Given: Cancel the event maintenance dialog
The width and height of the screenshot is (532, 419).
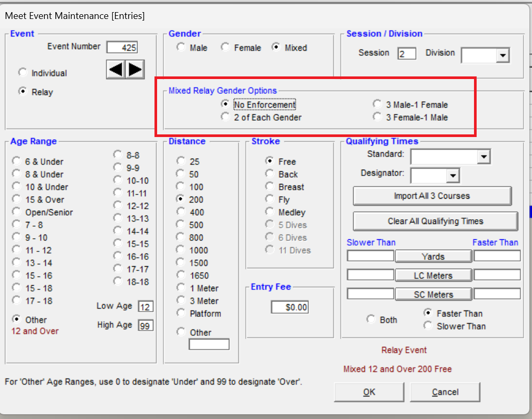Looking at the screenshot, I should (x=445, y=392).
